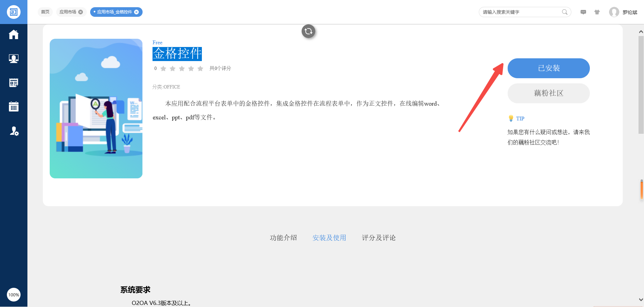Click the search magnifier icon
The width and height of the screenshot is (644, 307).
point(565,12)
